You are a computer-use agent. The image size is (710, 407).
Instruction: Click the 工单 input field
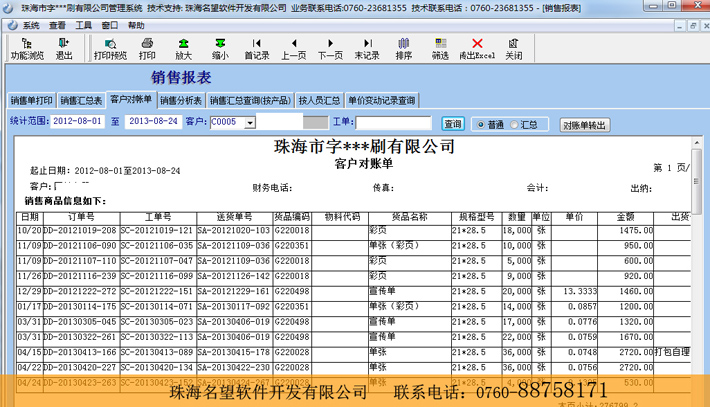393,122
